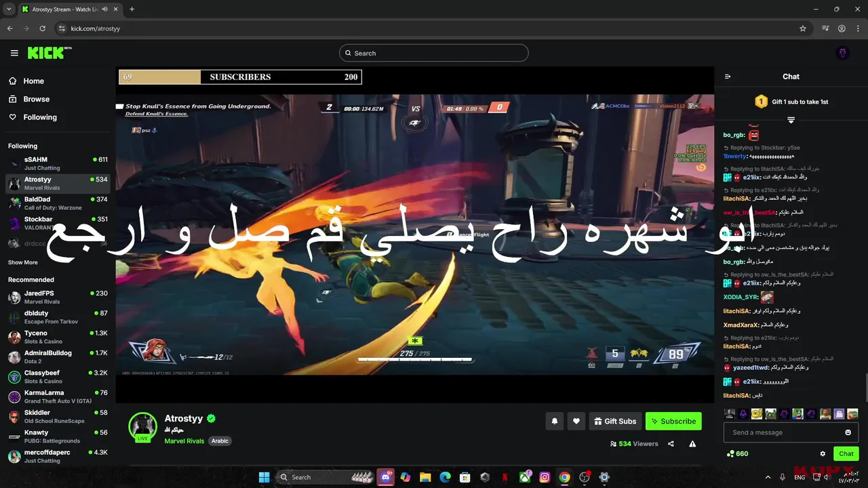
Task: Click the Kick search field
Action: pyautogui.click(x=434, y=53)
